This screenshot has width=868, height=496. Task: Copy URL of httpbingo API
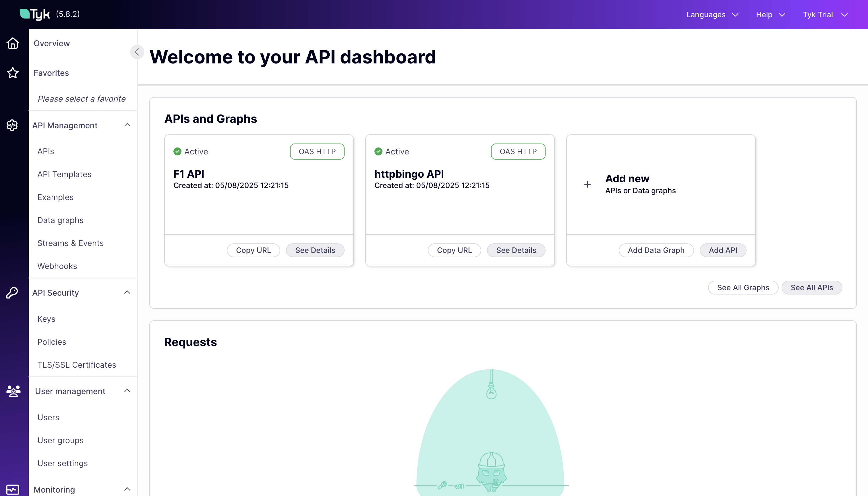click(454, 250)
